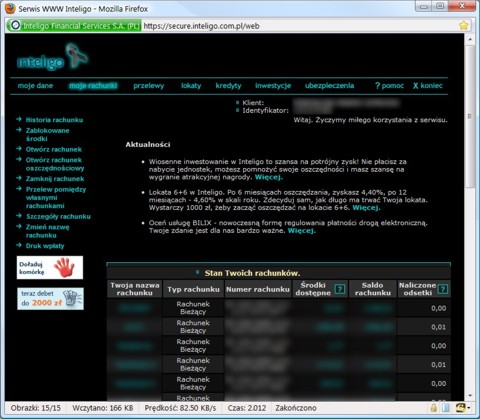Click Obrazki: 15/15 in status bar
480x419 pixels.
(36, 408)
